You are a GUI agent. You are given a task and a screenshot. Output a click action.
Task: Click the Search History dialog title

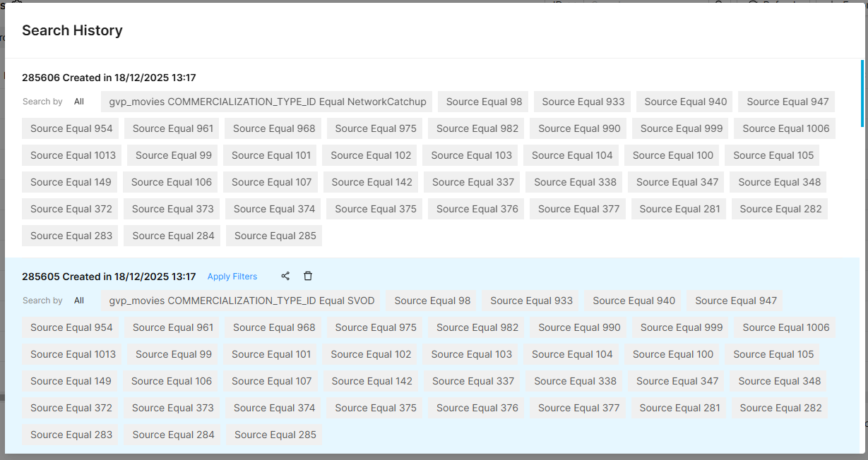click(72, 30)
